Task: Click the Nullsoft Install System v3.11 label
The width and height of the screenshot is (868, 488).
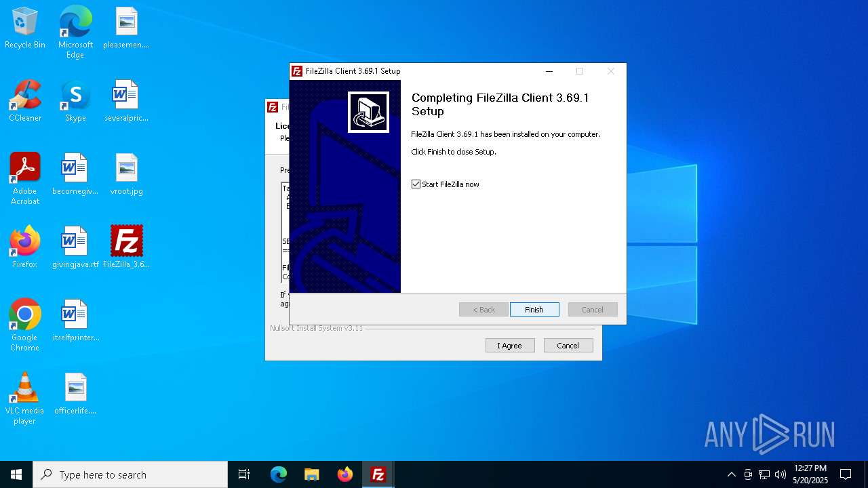Action: point(316,328)
